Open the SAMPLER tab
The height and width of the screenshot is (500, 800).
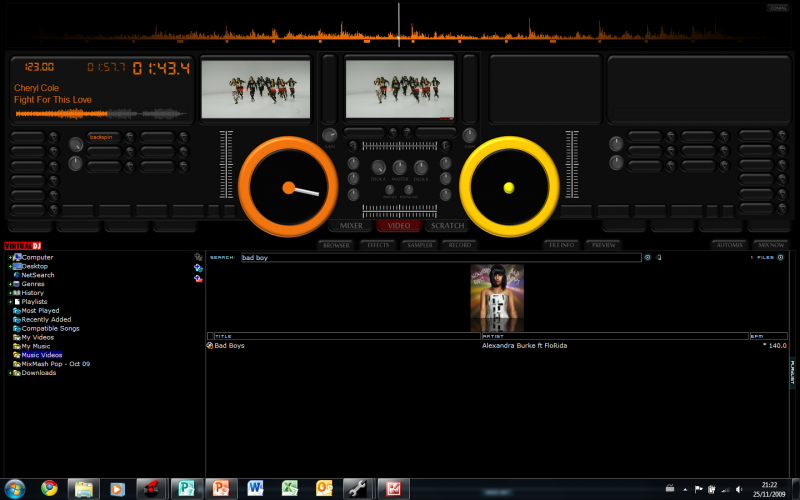(420, 245)
